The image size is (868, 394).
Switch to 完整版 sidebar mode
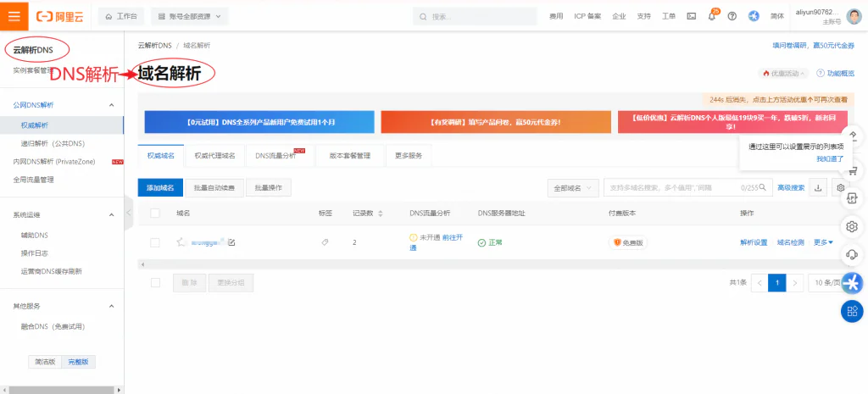coord(78,362)
